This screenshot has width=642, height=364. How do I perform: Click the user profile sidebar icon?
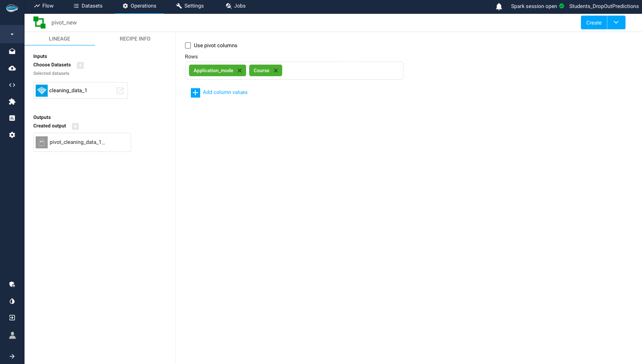(12, 335)
